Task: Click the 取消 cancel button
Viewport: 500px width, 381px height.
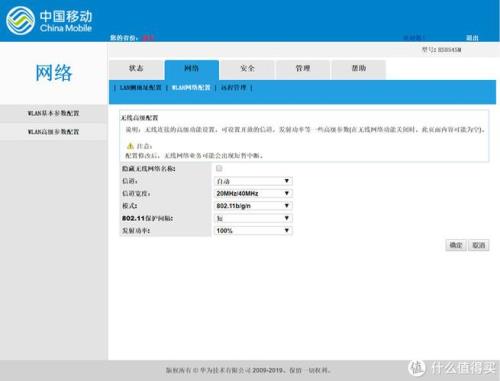Action: [479, 245]
